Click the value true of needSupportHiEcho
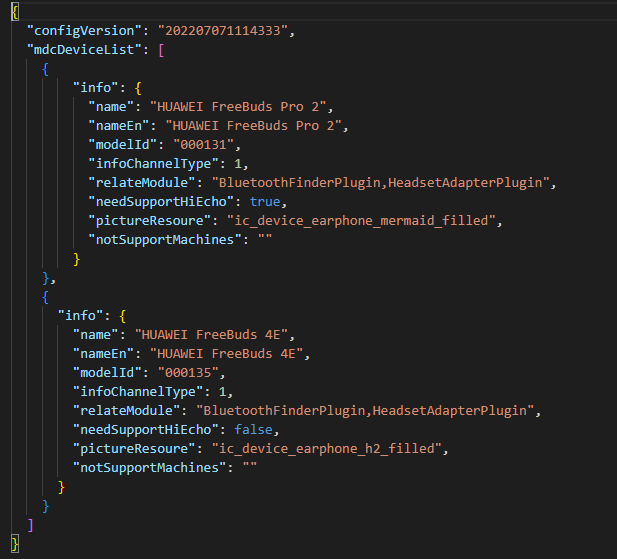Viewport: 617px width, 559px height. pos(265,202)
